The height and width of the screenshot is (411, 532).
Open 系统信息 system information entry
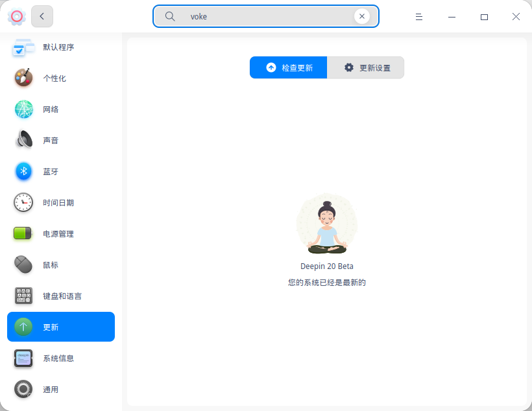pyautogui.click(x=61, y=358)
